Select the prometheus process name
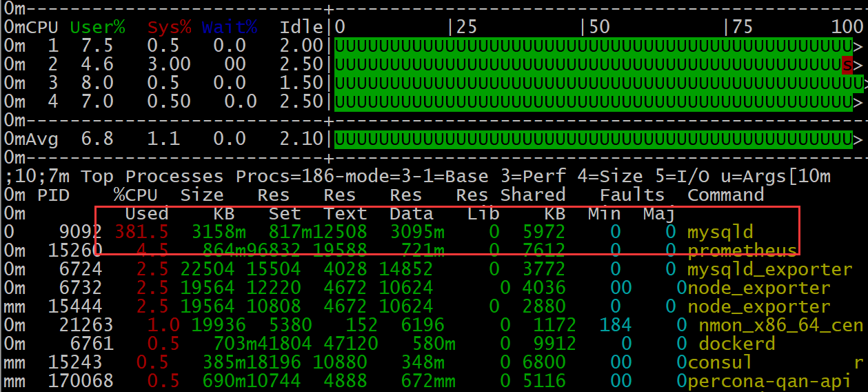 [742, 251]
